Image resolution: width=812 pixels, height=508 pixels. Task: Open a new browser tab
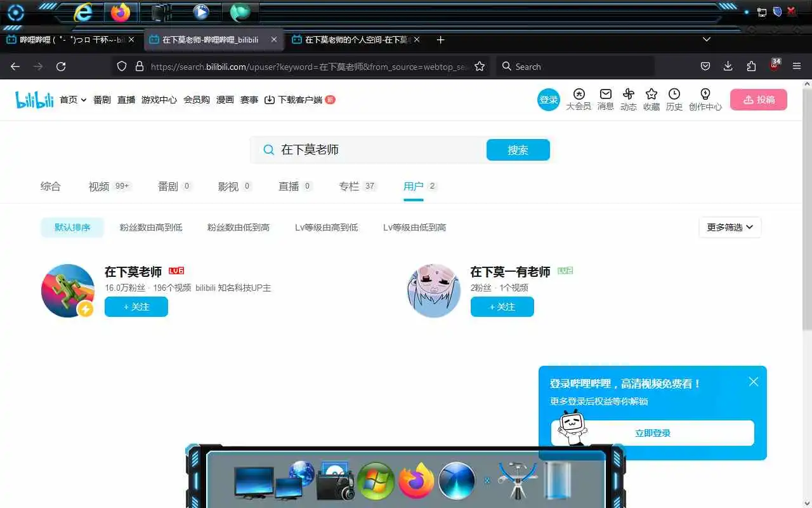(x=440, y=39)
